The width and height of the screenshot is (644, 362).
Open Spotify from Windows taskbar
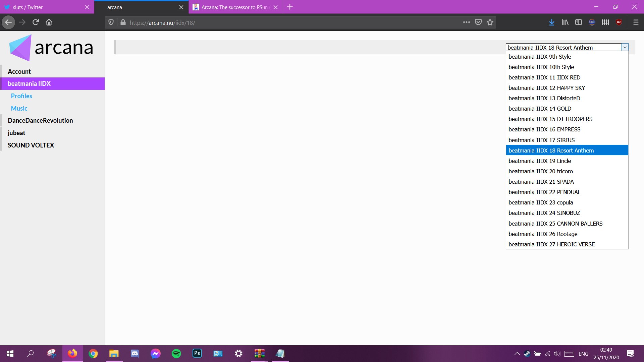pyautogui.click(x=176, y=354)
